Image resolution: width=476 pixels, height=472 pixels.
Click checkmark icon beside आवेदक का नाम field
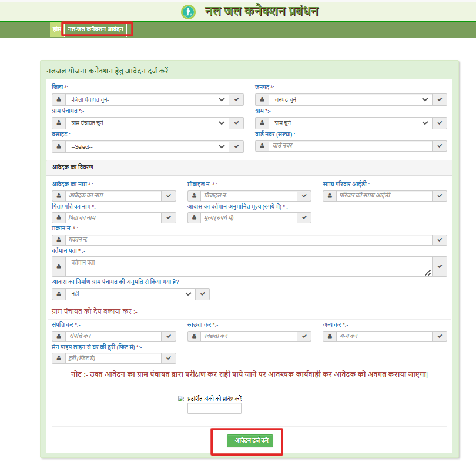pos(169,196)
